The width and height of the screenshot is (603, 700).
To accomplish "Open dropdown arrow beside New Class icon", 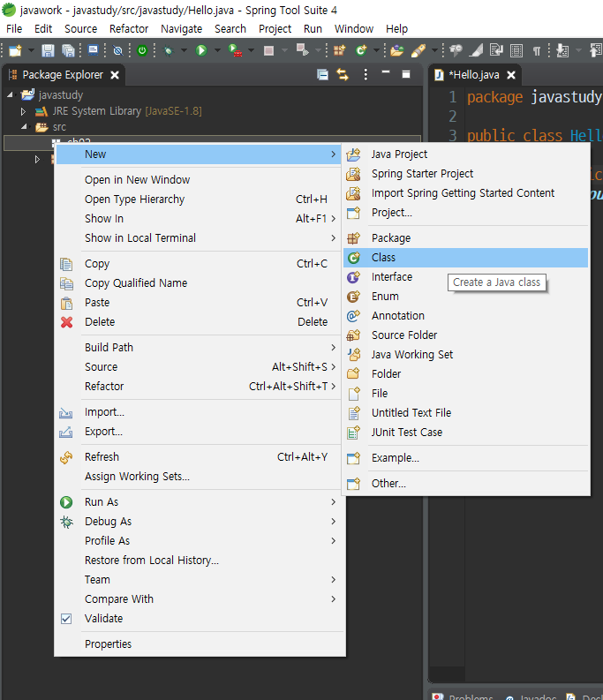I will click(376, 50).
